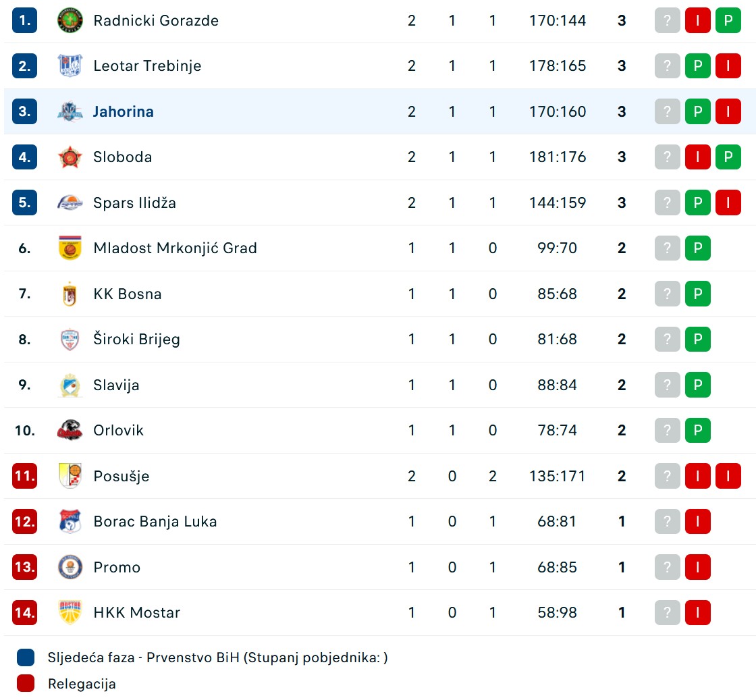756x700 pixels.
Task: Click Promo's upcoming match question mark badge
Action: [x=668, y=567]
